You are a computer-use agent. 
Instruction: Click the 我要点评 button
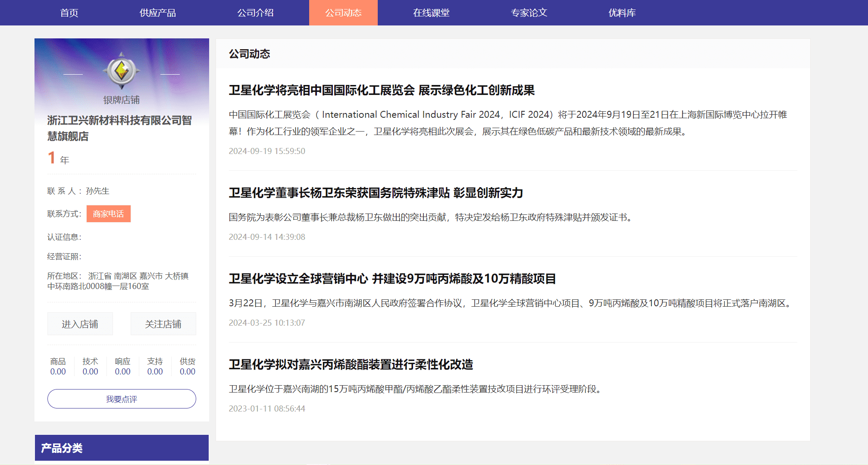click(122, 399)
